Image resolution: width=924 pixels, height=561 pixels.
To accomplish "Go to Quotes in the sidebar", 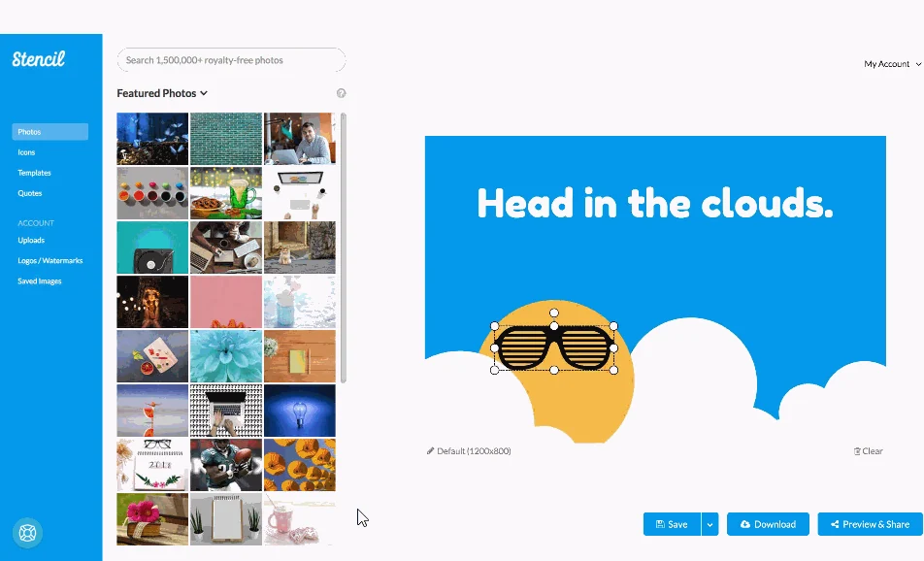I will pos(29,193).
